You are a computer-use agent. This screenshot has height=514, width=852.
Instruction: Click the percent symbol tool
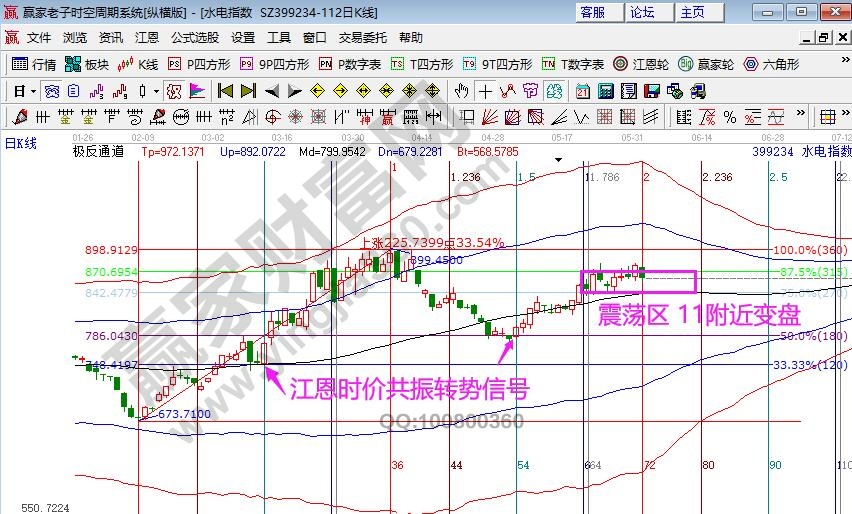point(730,117)
